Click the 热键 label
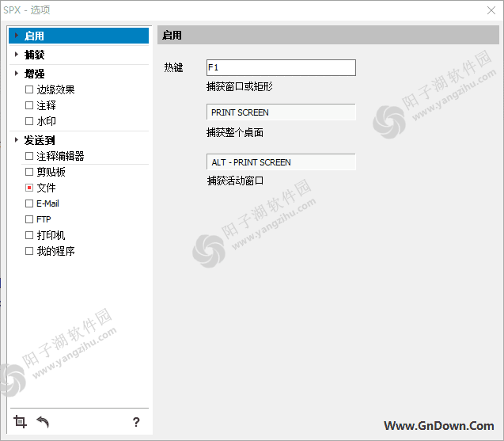504x441 pixels. click(x=173, y=67)
